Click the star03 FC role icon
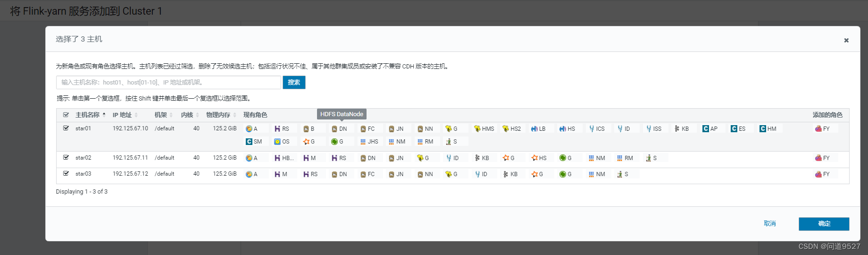 [x=363, y=174]
